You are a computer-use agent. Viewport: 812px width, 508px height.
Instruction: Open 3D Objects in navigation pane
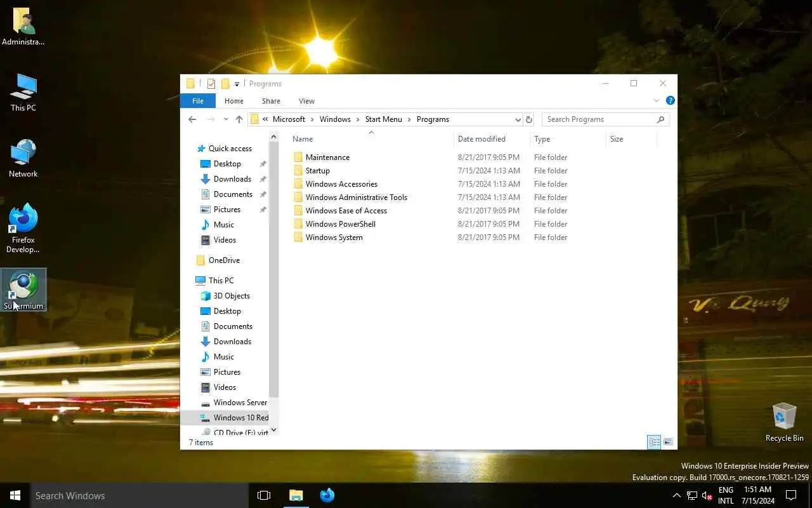coord(232,296)
